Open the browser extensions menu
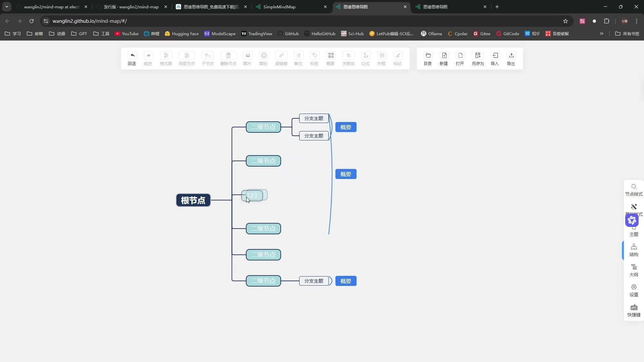Screen dimensions: 644x362 click(606, 21)
